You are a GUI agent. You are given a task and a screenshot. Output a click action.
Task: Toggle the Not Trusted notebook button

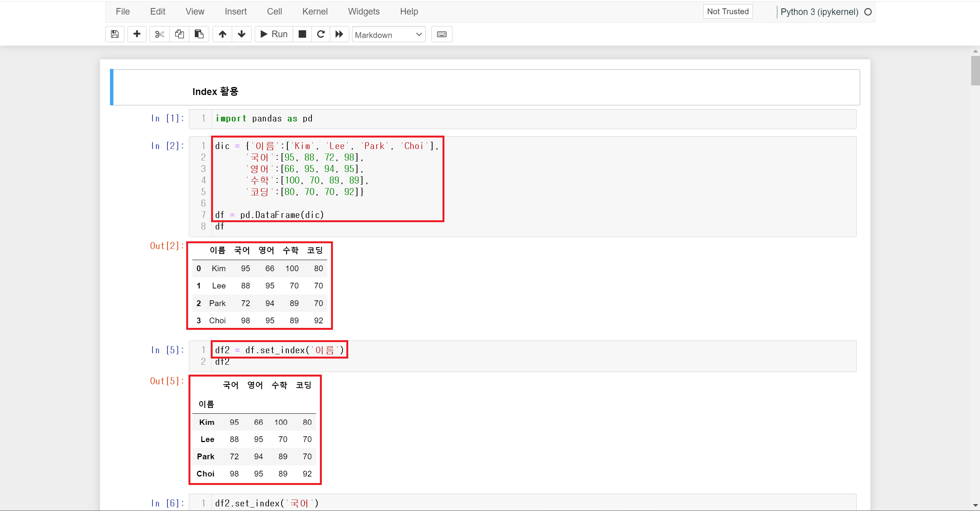pyautogui.click(x=728, y=11)
